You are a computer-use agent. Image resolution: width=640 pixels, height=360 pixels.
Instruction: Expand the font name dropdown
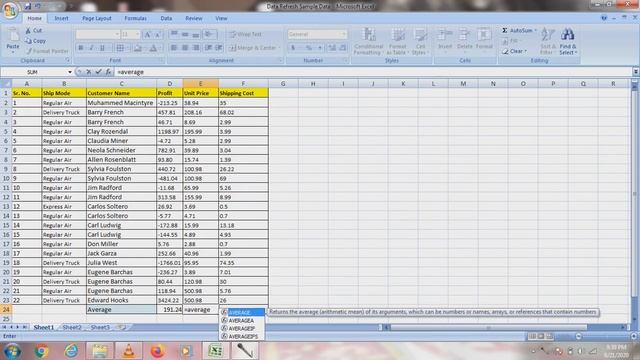coord(117,34)
